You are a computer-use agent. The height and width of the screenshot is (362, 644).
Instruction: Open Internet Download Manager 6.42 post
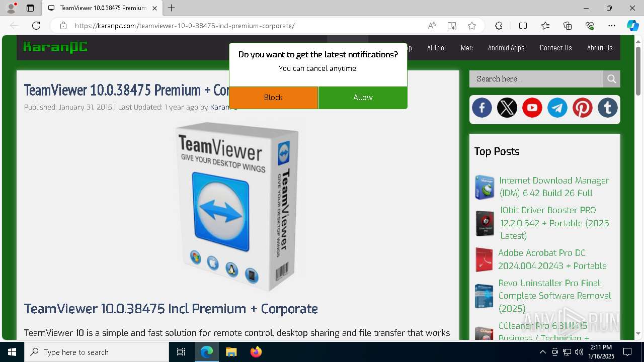[554, 187]
